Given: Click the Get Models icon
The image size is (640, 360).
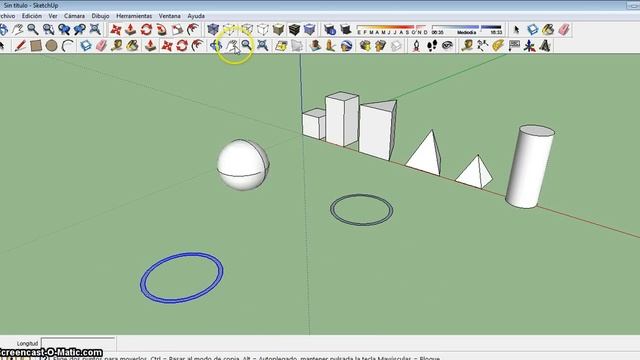Looking at the screenshot, I should pos(365,46).
